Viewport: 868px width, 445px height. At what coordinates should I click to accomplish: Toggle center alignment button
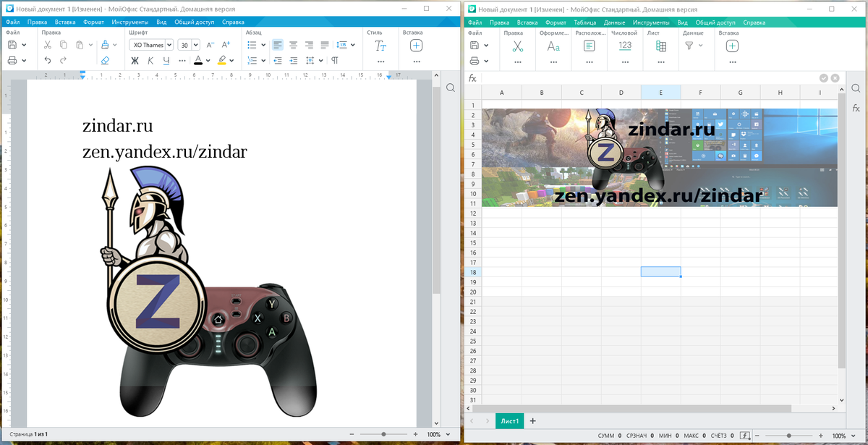click(x=294, y=45)
